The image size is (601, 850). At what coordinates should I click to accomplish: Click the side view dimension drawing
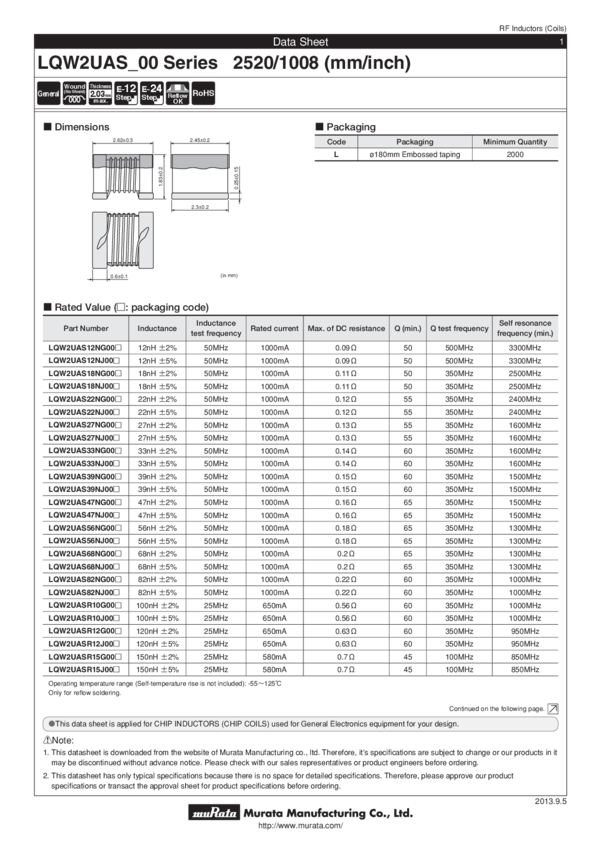pos(201,176)
